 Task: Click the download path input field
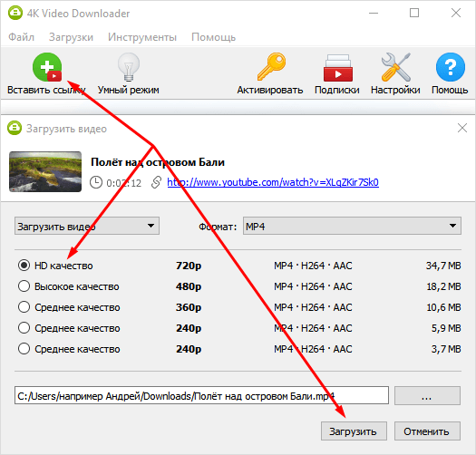(x=201, y=395)
